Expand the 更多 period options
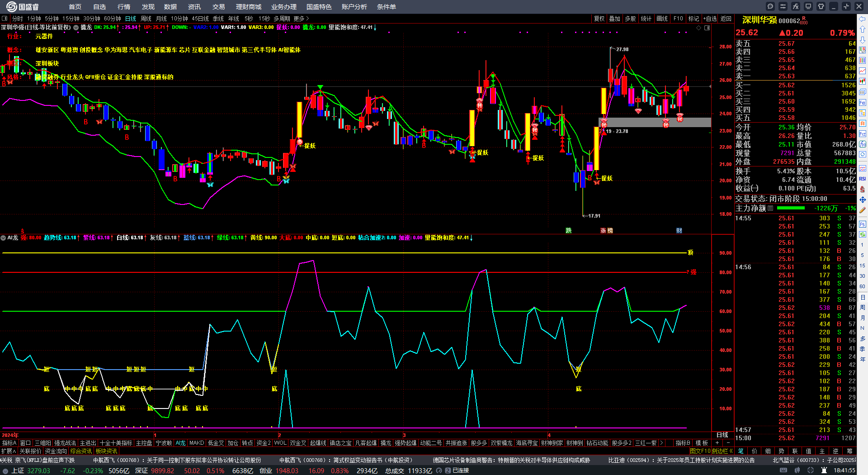Image resolution: width=868 pixels, height=475 pixels. tap(301, 19)
